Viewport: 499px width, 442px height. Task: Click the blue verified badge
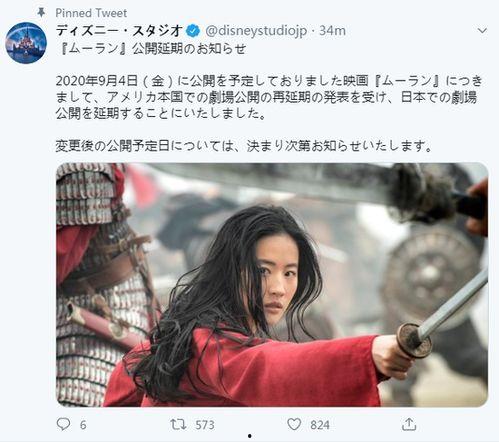click(x=193, y=31)
